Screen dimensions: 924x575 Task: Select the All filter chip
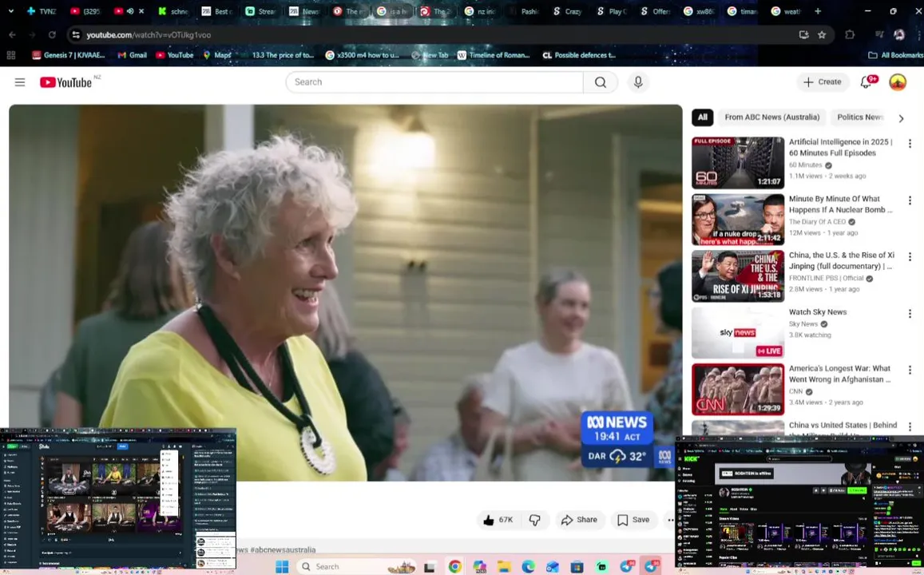click(x=702, y=117)
